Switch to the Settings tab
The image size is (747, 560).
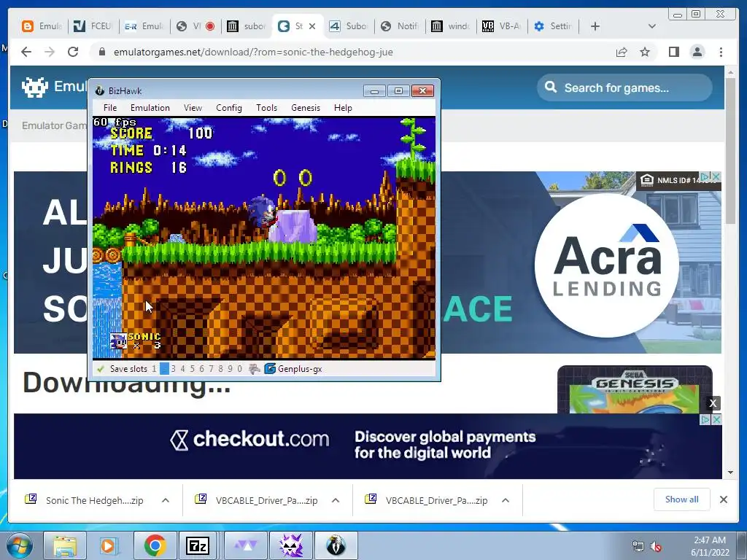coord(553,26)
